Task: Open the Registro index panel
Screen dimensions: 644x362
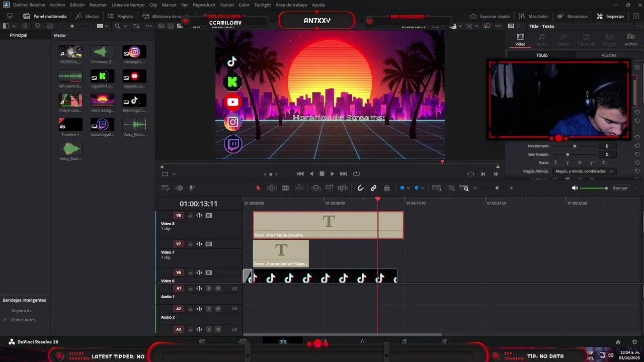Action: (x=121, y=16)
